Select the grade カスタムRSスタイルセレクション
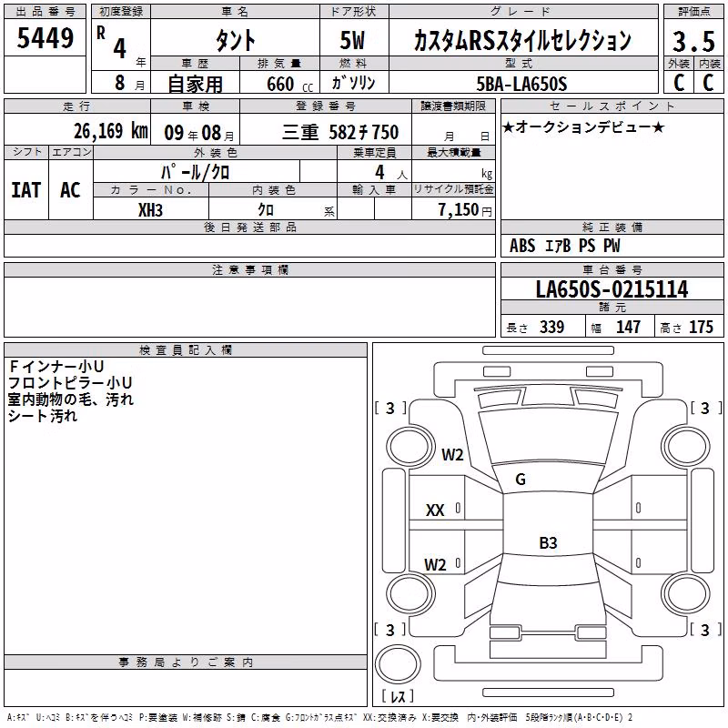728x728 pixels. point(522,40)
